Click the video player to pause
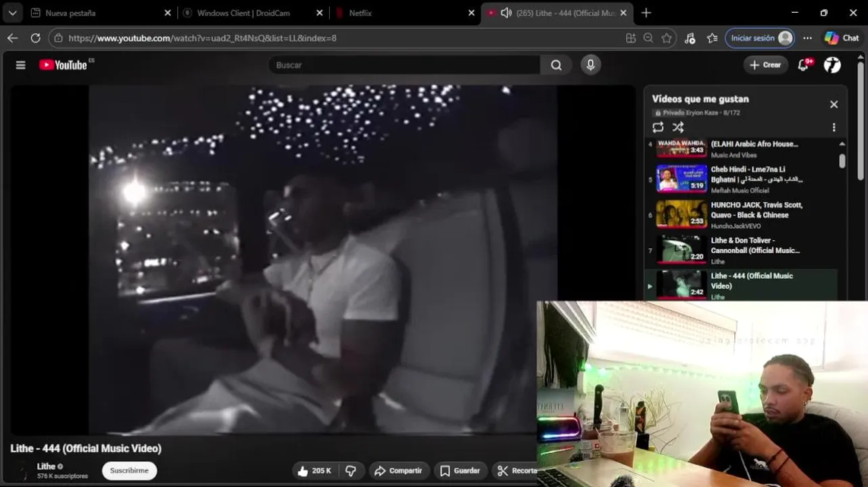 pos(322,259)
